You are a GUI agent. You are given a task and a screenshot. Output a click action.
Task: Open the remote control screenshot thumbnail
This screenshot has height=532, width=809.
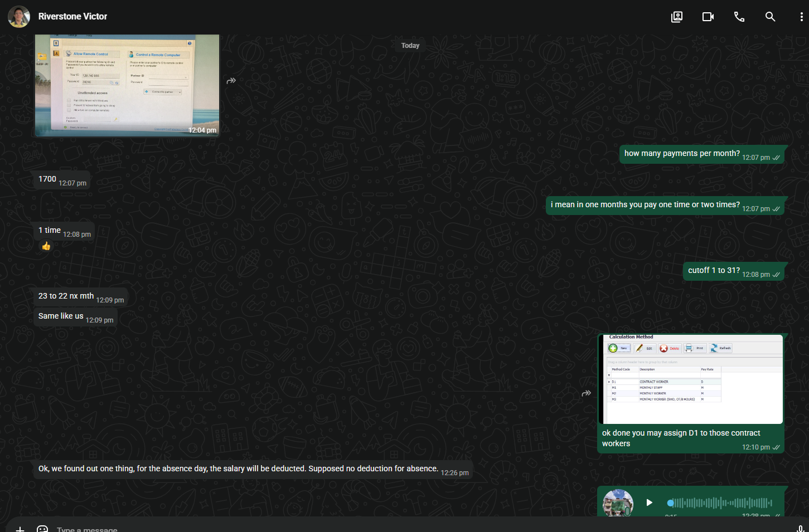point(127,85)
